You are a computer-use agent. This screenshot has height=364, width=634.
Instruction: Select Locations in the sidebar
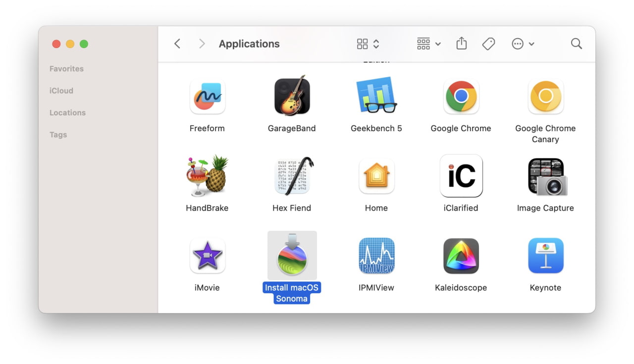click(x=67, y=112)
